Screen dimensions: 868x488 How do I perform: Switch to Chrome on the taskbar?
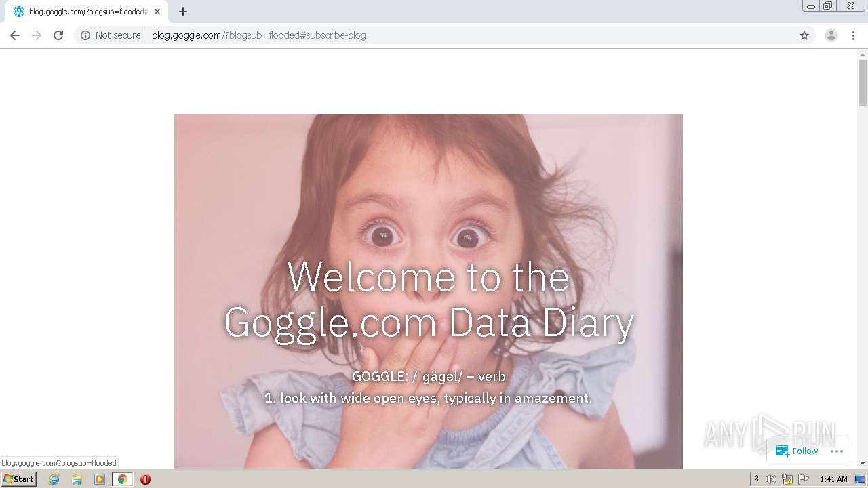point(122,479)
